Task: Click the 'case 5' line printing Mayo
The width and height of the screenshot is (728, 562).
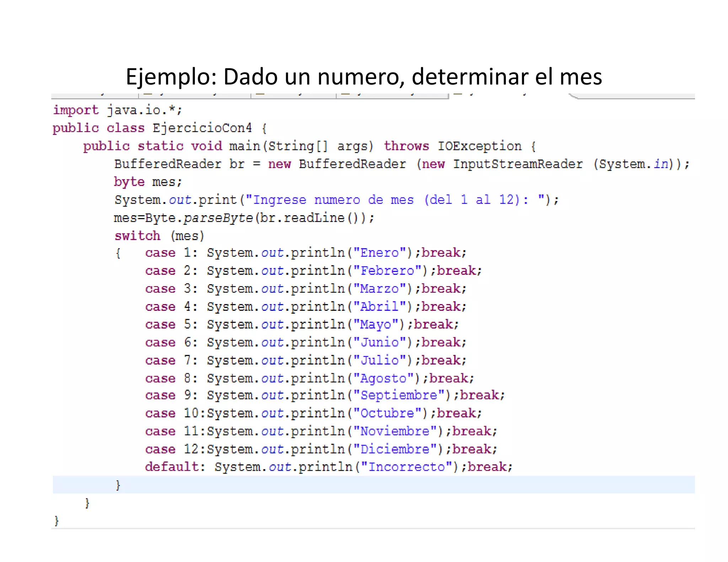Action: point(302,325)
